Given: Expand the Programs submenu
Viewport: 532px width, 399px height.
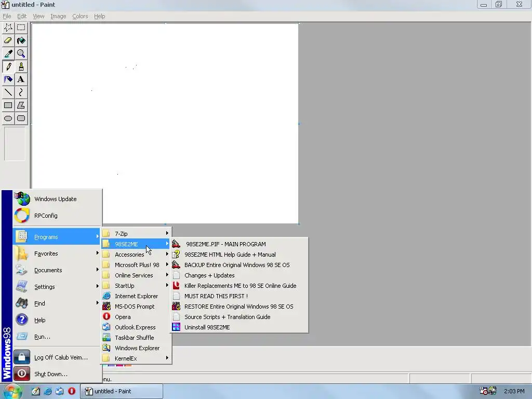Looking at the screenshot, I should (x=57, y=237).
